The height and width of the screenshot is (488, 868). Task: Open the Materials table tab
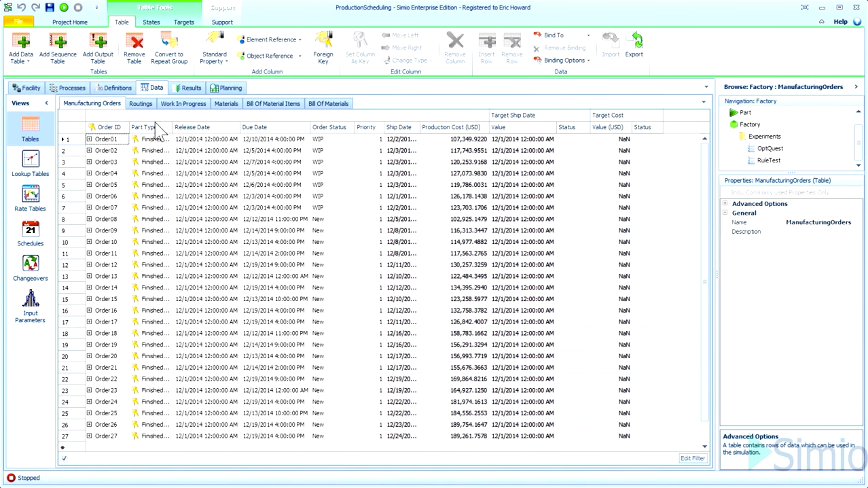(226, 104)
